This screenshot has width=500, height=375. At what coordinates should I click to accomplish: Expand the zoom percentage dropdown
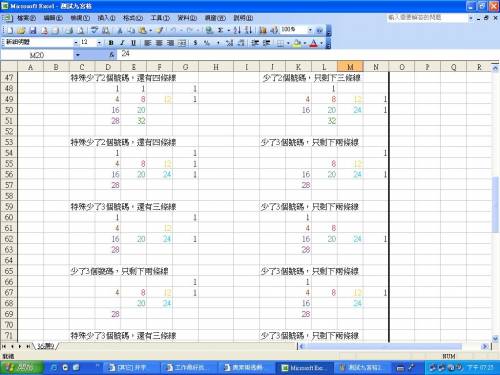310,30
